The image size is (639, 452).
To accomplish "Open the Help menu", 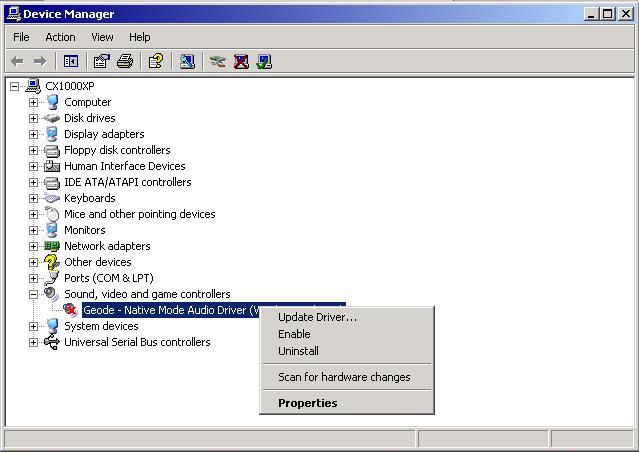I will pos(140,37).
